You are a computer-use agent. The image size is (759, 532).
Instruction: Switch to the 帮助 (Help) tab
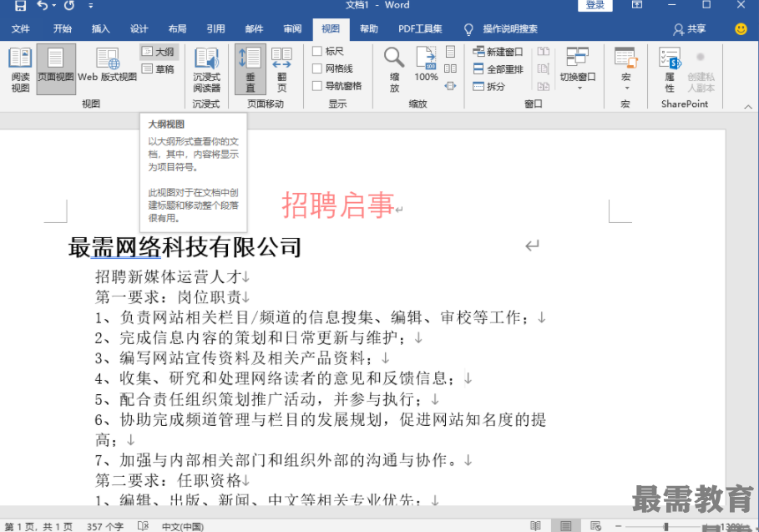369,29
